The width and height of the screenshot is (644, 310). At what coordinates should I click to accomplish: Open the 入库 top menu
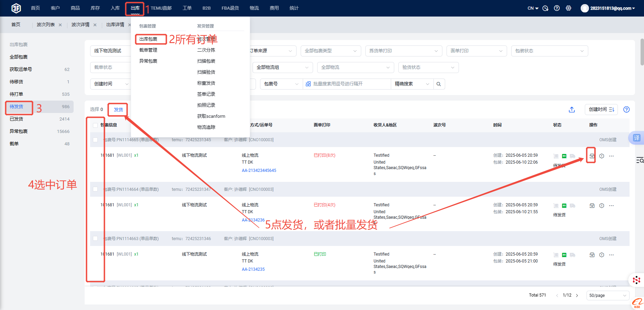point(115,8)
